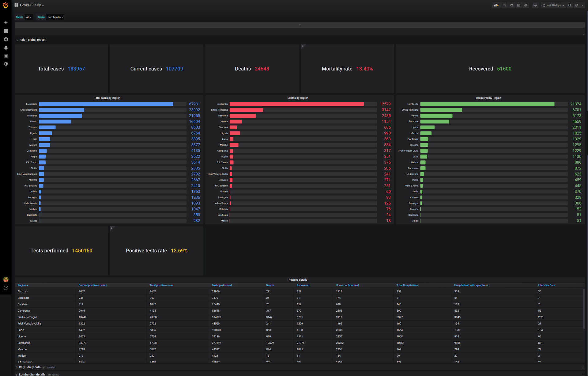Mark dashboard as favorite with star icon
Viewport: 588px width, 376px height.
click(504, 5)
